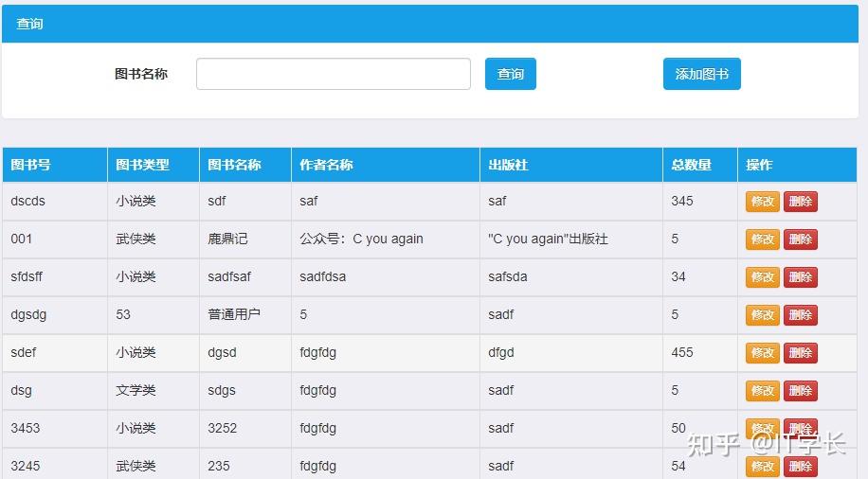The width and height of the screenshot is (868, 479).
Task: Select the 总数量 column header
Action: point(700,165)
